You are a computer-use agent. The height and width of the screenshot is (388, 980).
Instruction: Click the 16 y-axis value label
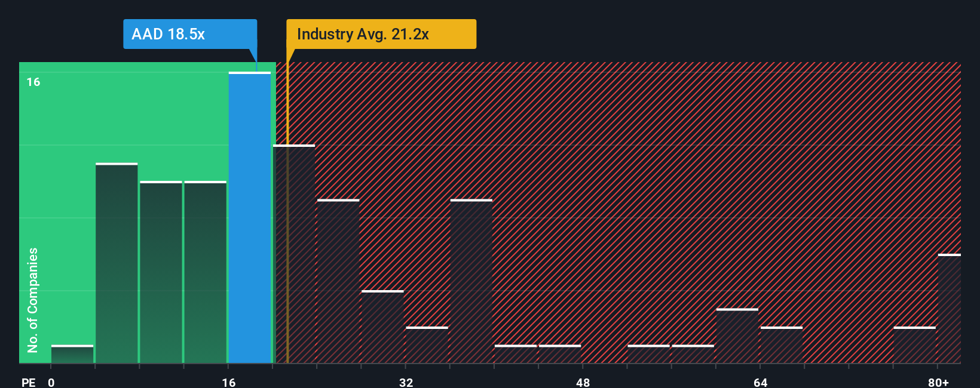click(33, 82)
